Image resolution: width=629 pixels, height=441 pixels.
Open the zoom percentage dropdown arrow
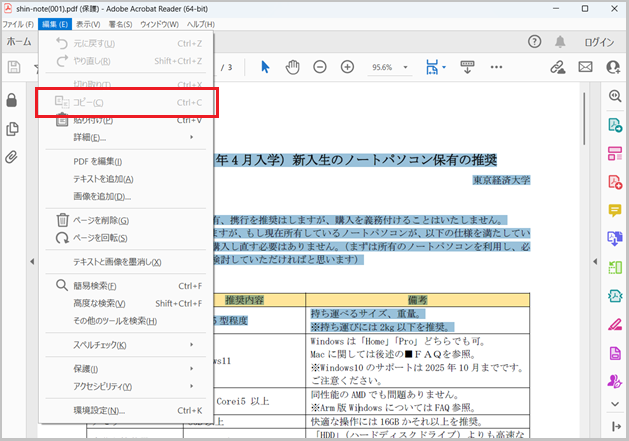click(x=406, y=67)
